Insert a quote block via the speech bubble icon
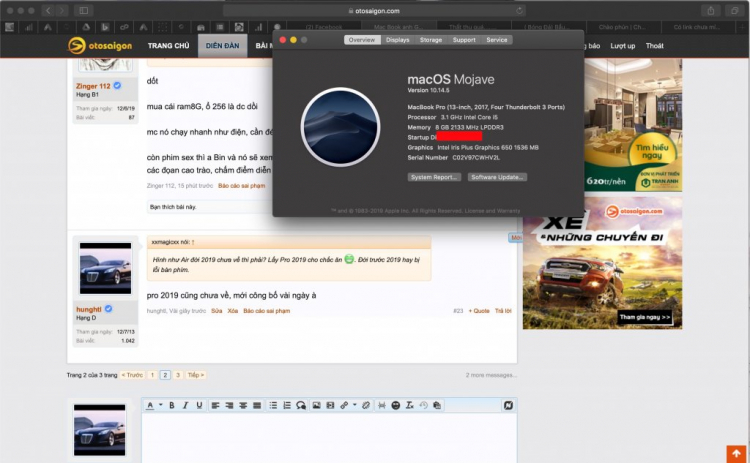Viewport: 750px width, 463px height. click(x=300, y=405)
